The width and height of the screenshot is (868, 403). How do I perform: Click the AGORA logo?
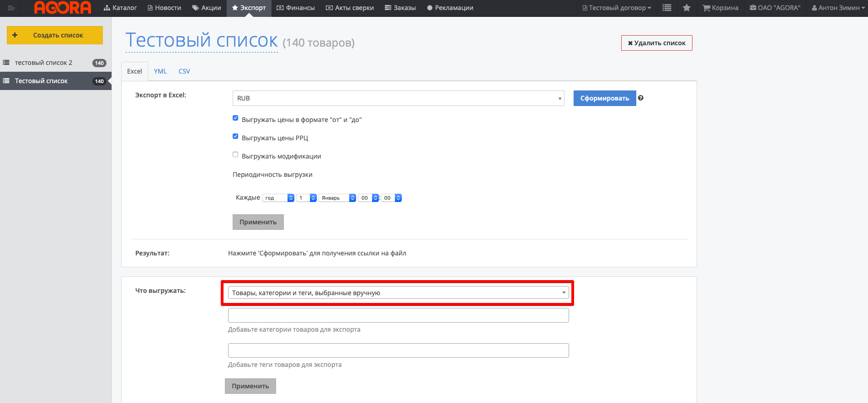click(x=63, y=8)
